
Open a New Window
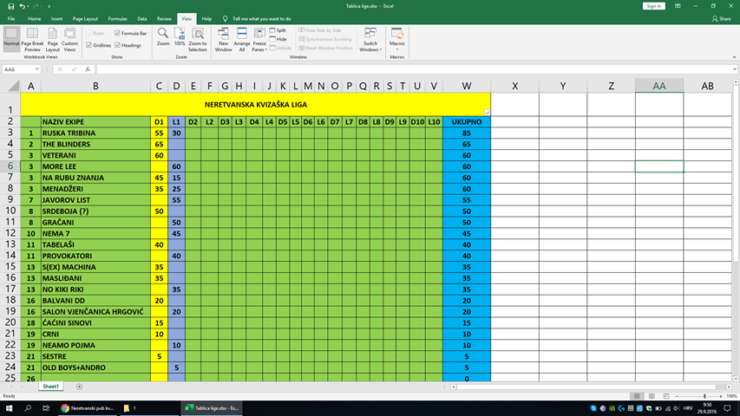[223, 39]
